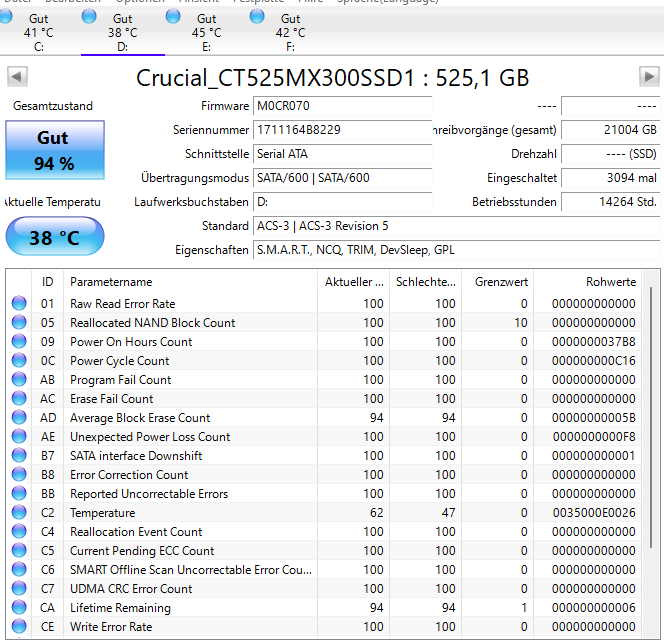Click the Reallocated NAND threshold value 10
Image resolution: width=664 pixels, height=643 pixels.
(x=520, y=323)
